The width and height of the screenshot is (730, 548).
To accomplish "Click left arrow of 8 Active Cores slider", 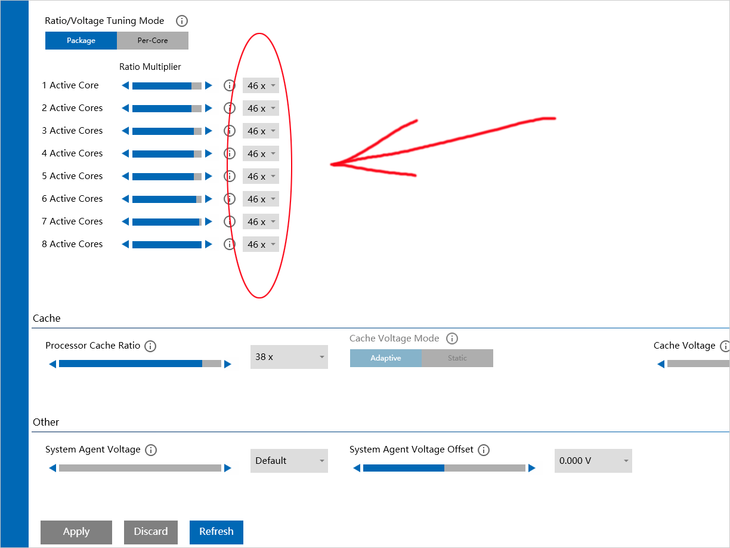I will 126,244.
